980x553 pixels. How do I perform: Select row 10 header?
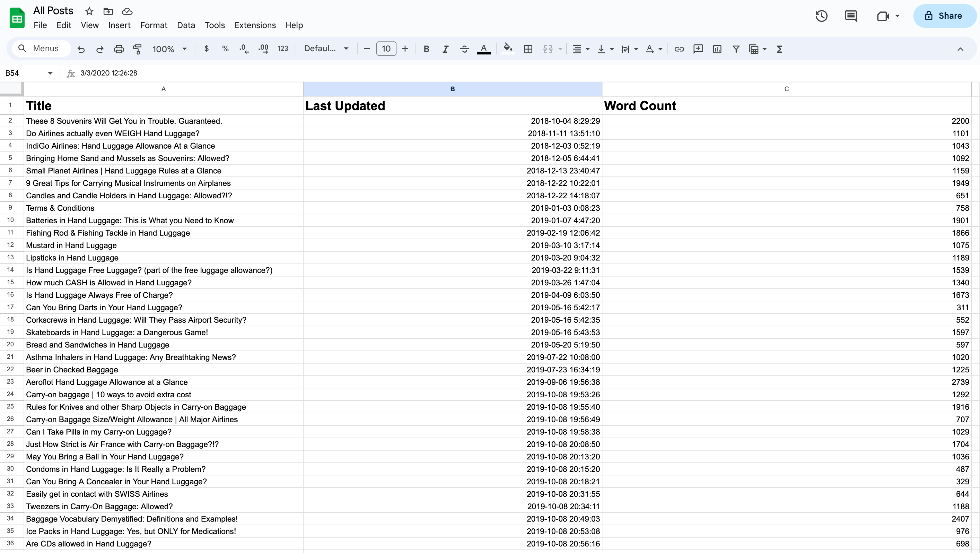click(10, 220)
